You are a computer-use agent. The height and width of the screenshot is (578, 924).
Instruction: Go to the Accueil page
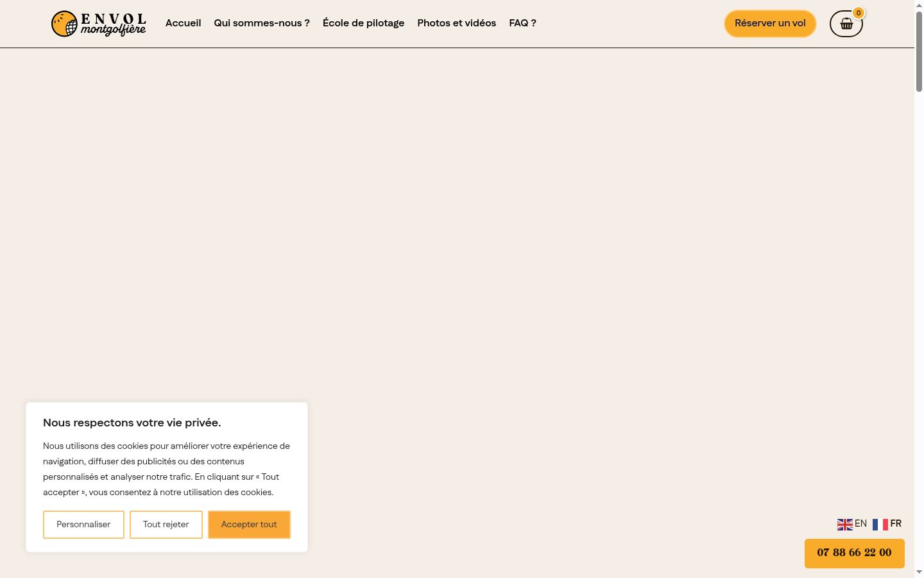pyautogui.click(x=183, y=23)
